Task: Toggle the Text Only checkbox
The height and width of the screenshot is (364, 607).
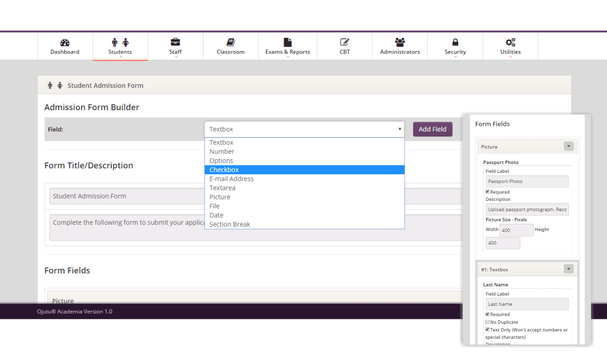Action: pyautogui.click(x=488, y=330)
